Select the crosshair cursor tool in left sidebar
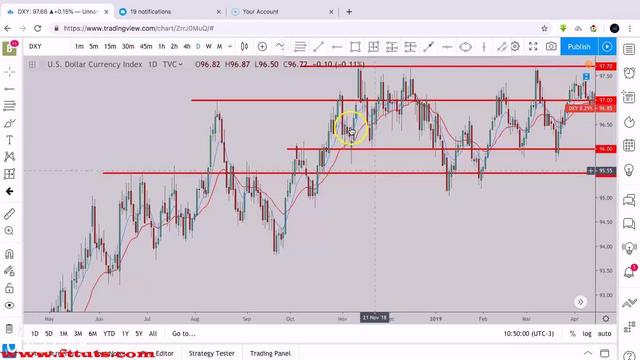This screenshot has width=640, height=360. click(x=9, y=72)
